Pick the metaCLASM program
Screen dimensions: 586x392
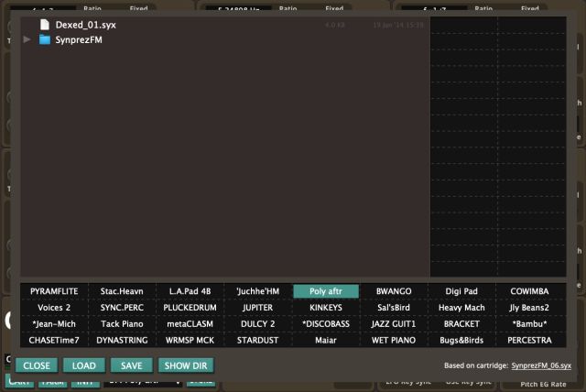(x=190, y=324)
